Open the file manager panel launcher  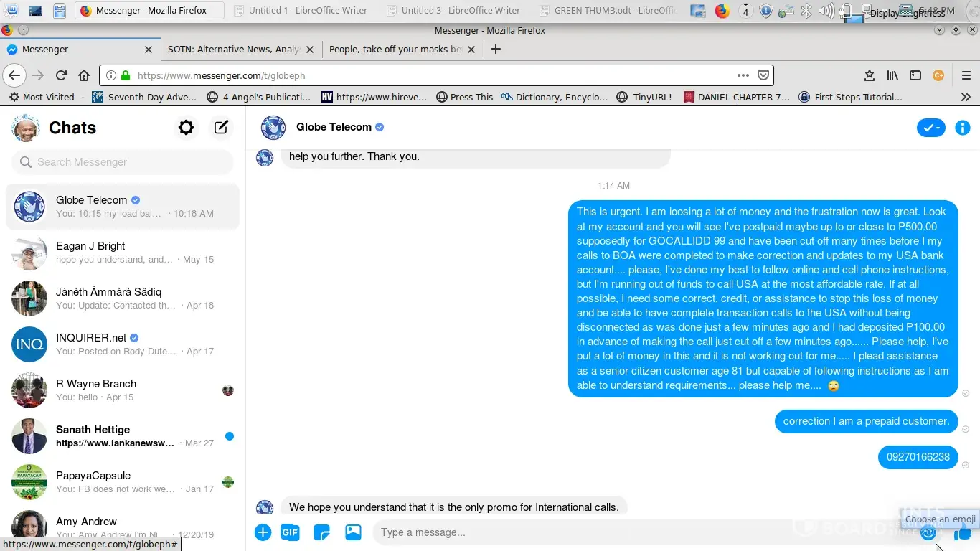pos(60,11)
